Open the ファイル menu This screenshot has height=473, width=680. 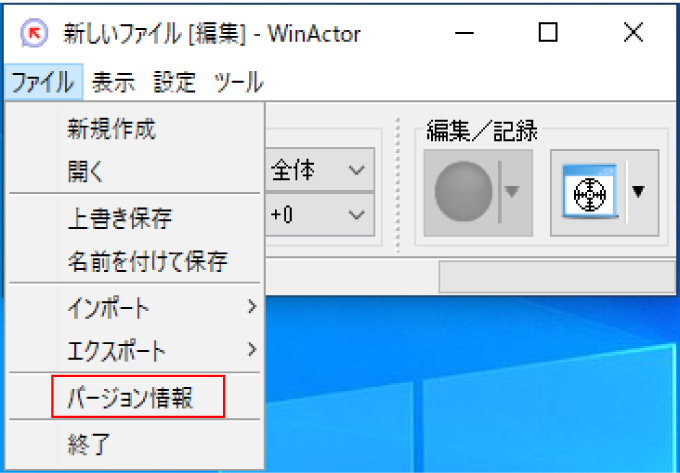pyautogui.click(x=43, y=82)
